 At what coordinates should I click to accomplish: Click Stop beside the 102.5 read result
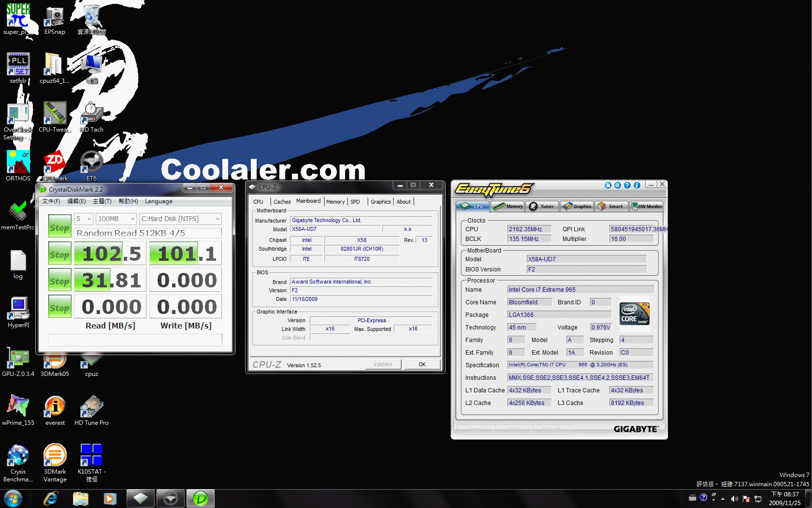coord(60,254)
